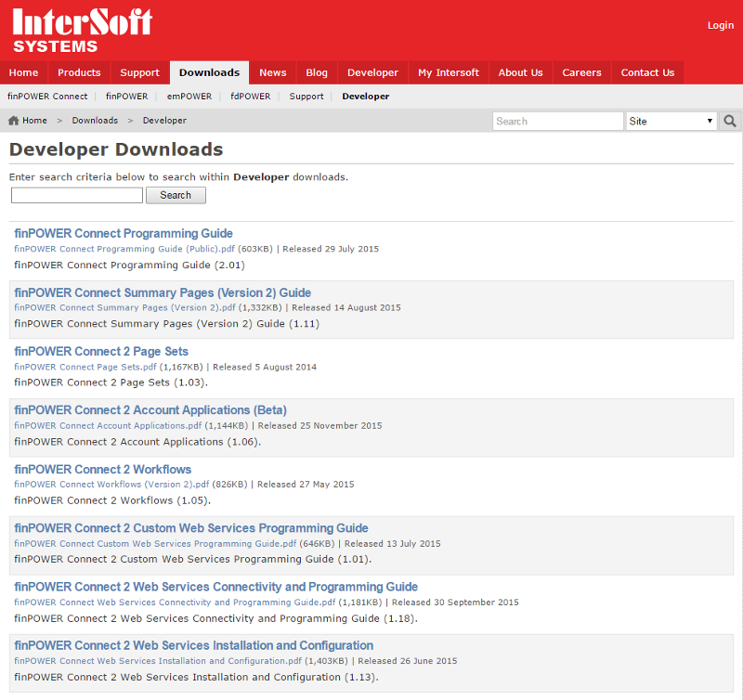Click 'finPOWER Connect 2 Workflows (1.05).' description
The height and width of the screenshot is (700, 743).
112,500
